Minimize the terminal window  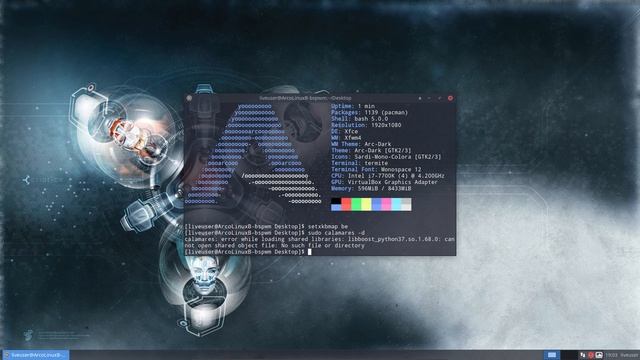coord(429,98)
